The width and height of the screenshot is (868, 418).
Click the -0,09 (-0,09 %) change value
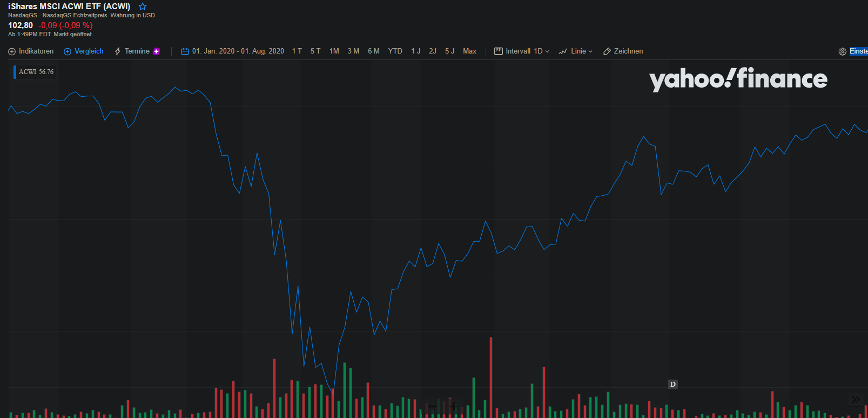coord(65,25)
